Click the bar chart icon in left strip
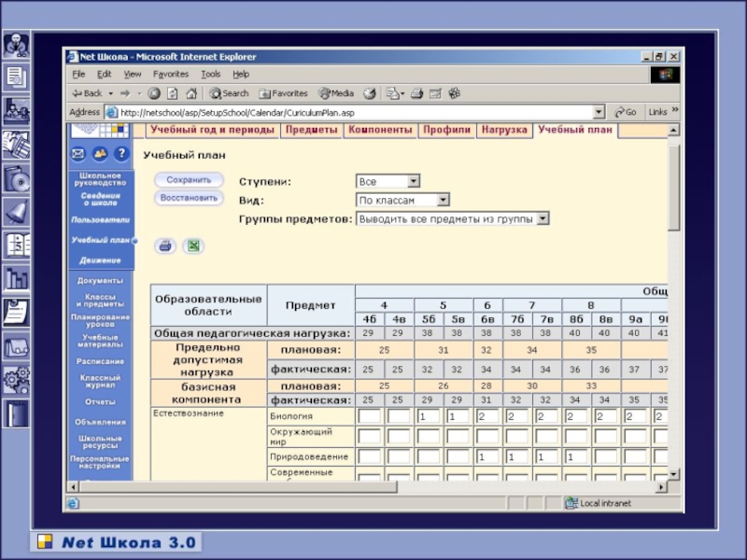The image size is (747, 560). (x=16, y=278)
